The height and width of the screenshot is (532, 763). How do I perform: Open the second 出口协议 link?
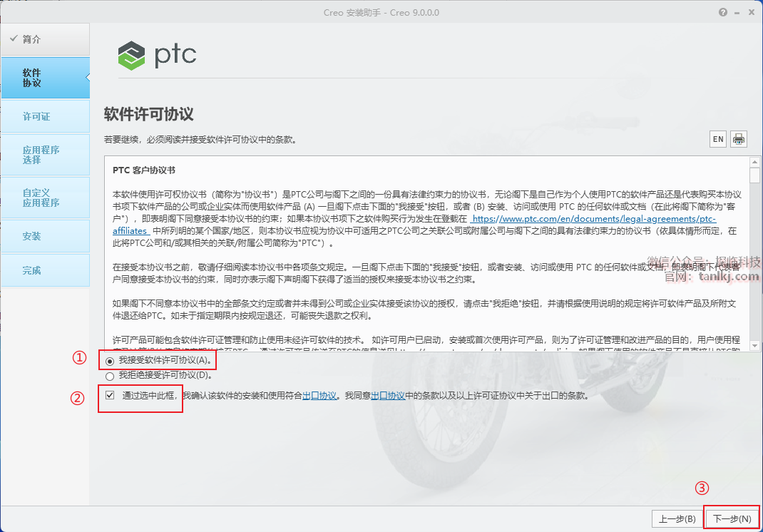point(388,396)
